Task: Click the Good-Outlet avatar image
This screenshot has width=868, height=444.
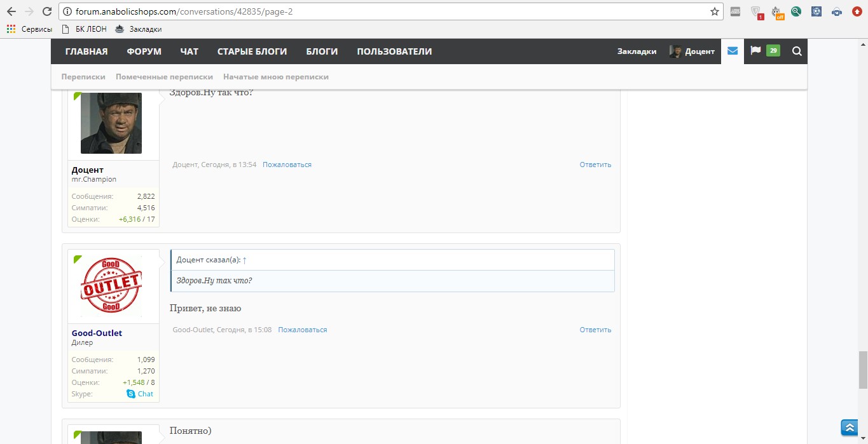Action: [x=111, y=285]
